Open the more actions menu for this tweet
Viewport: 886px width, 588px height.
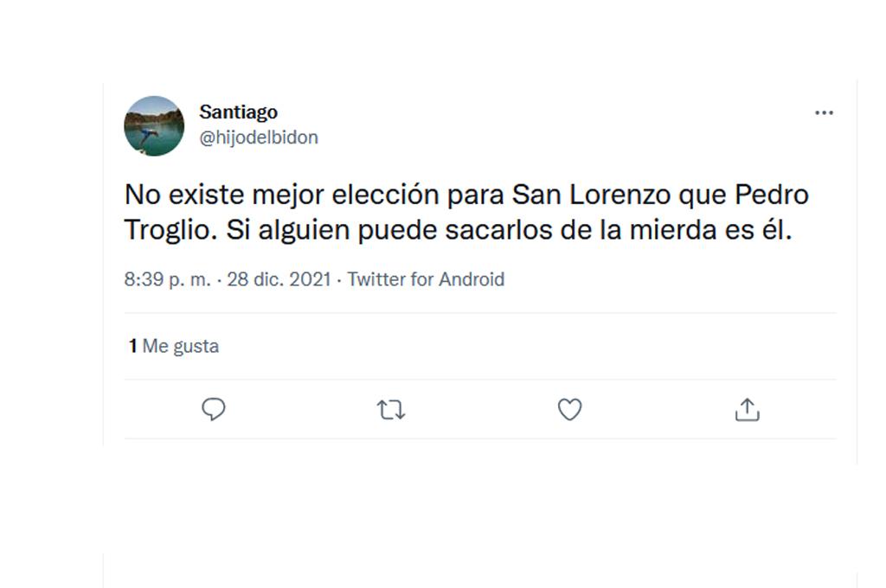click(x=825, y=112)
